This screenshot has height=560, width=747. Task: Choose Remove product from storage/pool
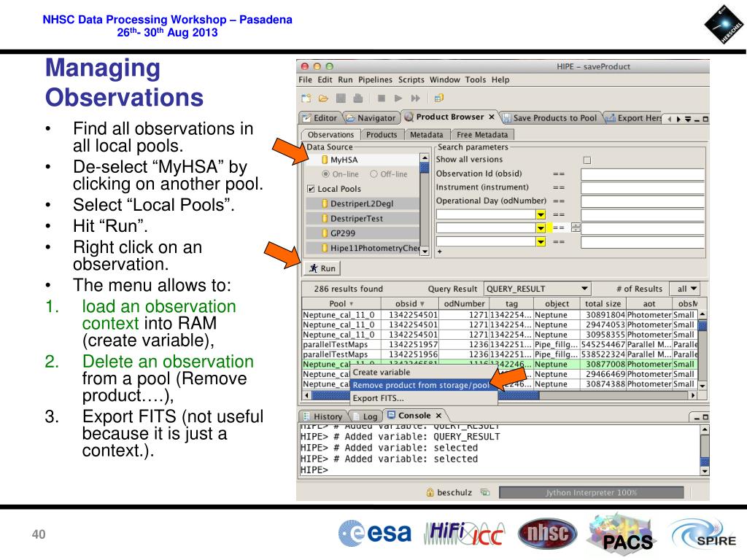(424, 385)
